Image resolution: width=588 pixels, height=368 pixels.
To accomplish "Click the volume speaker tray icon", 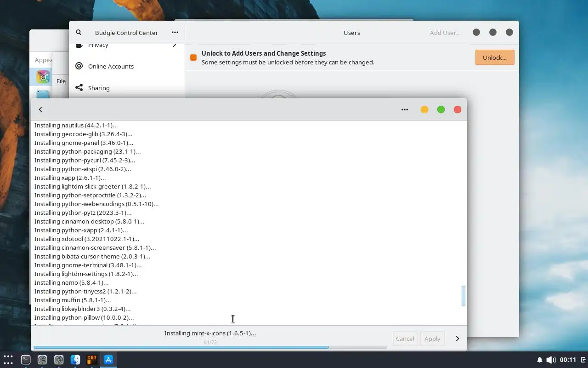I will pyautogui.click(x=551, y=360).
